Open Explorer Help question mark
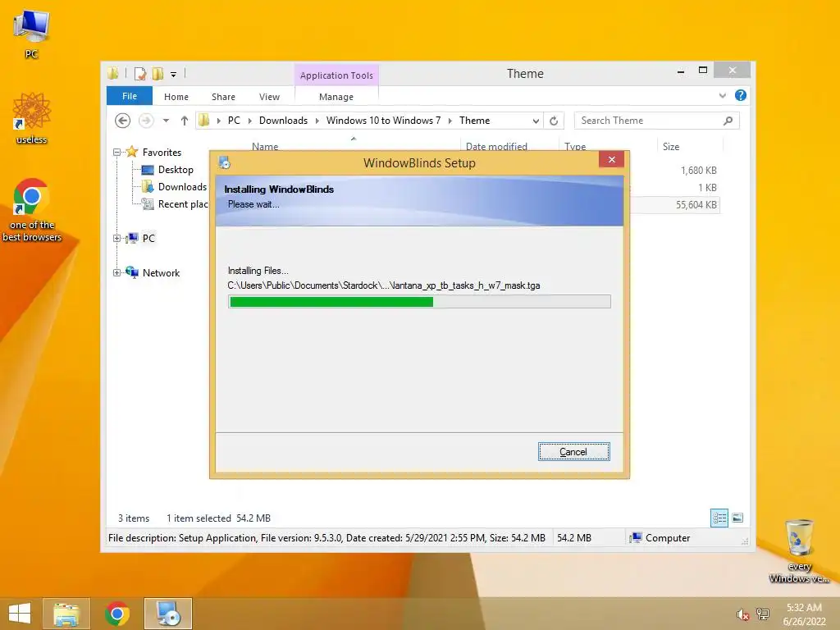This screenshot has height=630, width=840. point(741,95)
